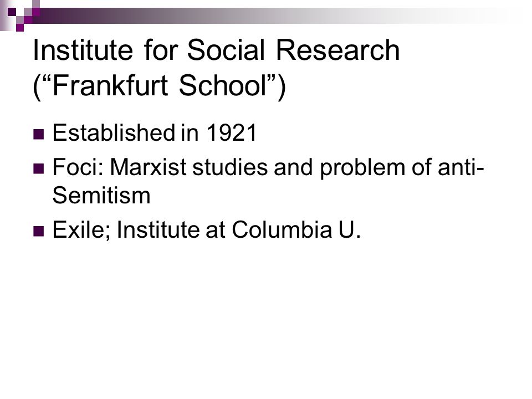Image resolution: width=532 pixels, height=399 pixels.
Task: Select the "Frankfurt School" subtitle line
Action: [160, 86]
